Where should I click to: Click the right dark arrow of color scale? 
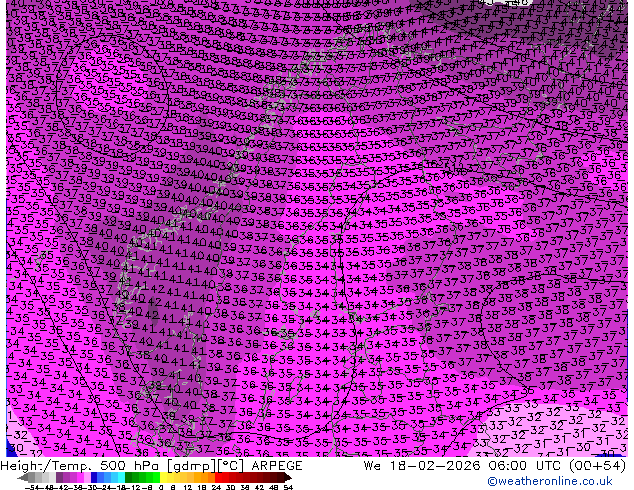(287, 477)
